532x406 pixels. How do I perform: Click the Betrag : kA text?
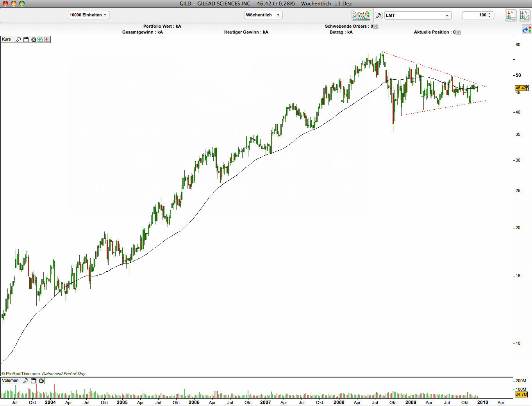[341, 32]
